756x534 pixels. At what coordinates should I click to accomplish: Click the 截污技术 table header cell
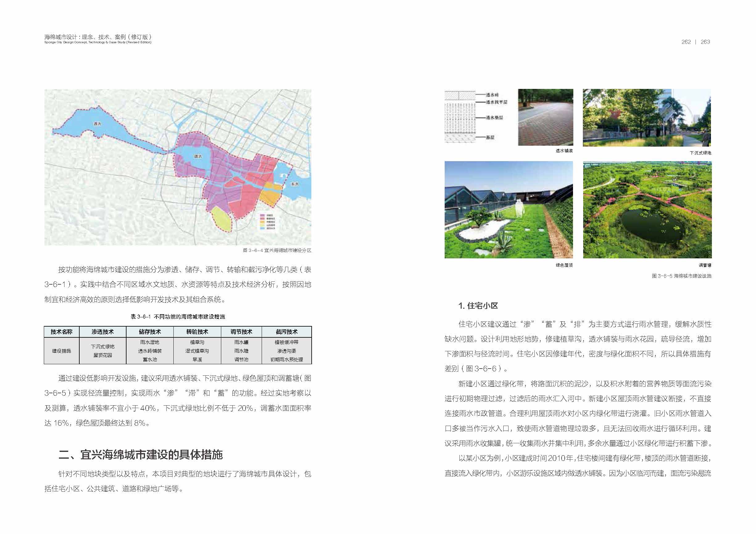[286, 332]
